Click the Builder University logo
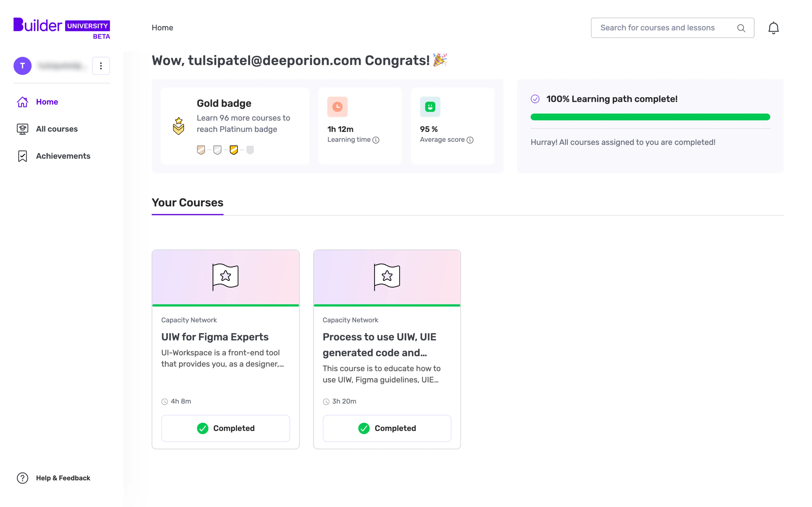The height and width of the screenshot is (507, 812). [62, 28]
